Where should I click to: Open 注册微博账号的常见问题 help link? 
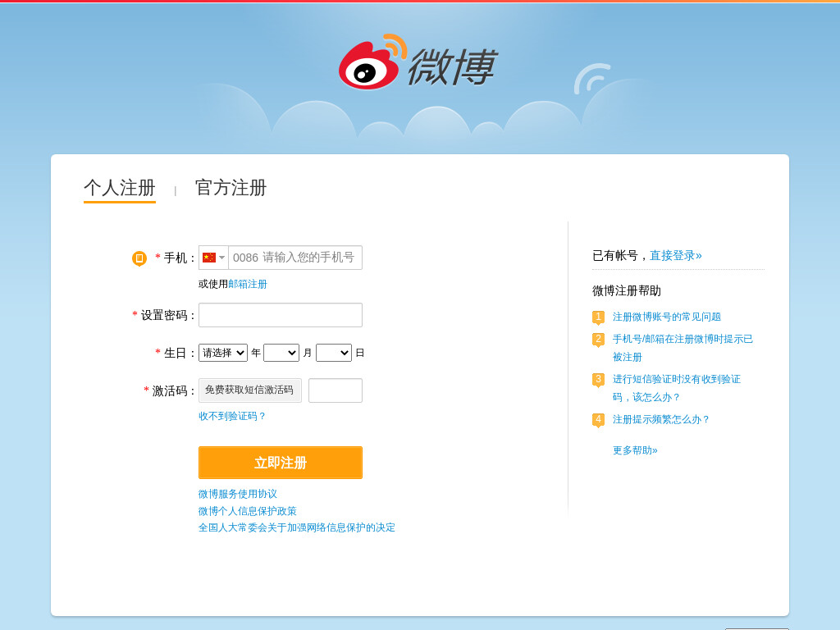pyautogui.click(x=667, y=317)
